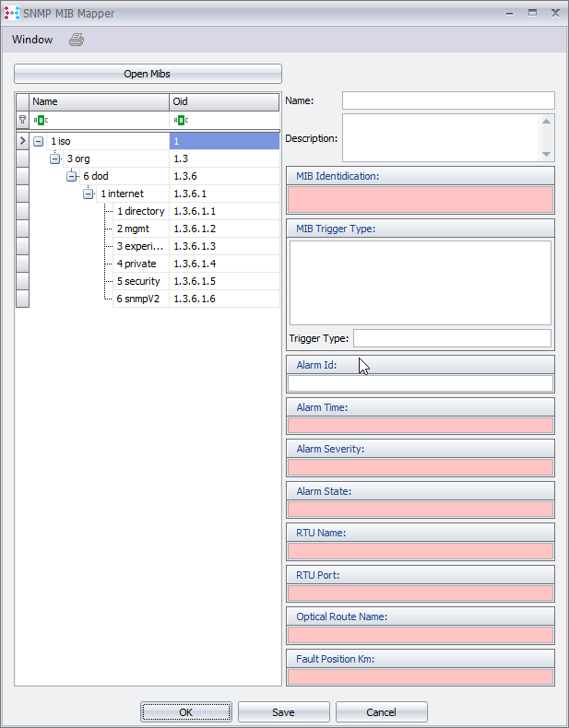
Task: Click the Name column filter box
Action: pyautogui.click(x=99, y=121)
